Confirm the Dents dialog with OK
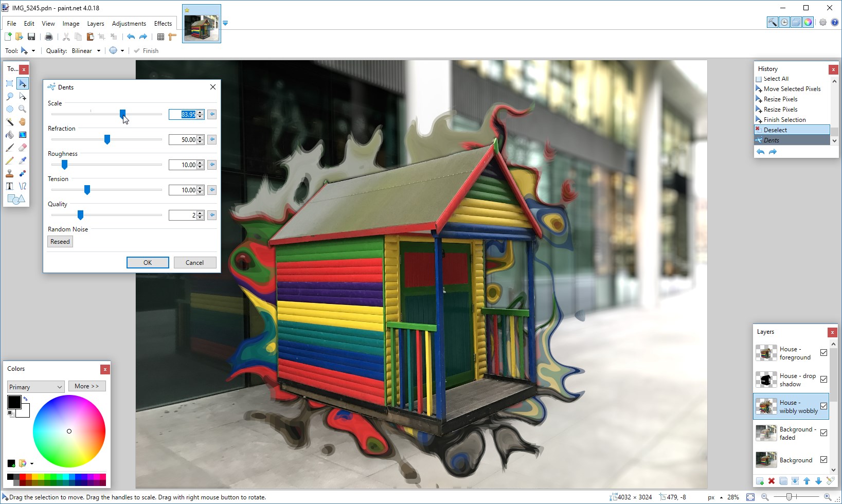This screenshot has height=504, width=842. click(x=148, y=262)
